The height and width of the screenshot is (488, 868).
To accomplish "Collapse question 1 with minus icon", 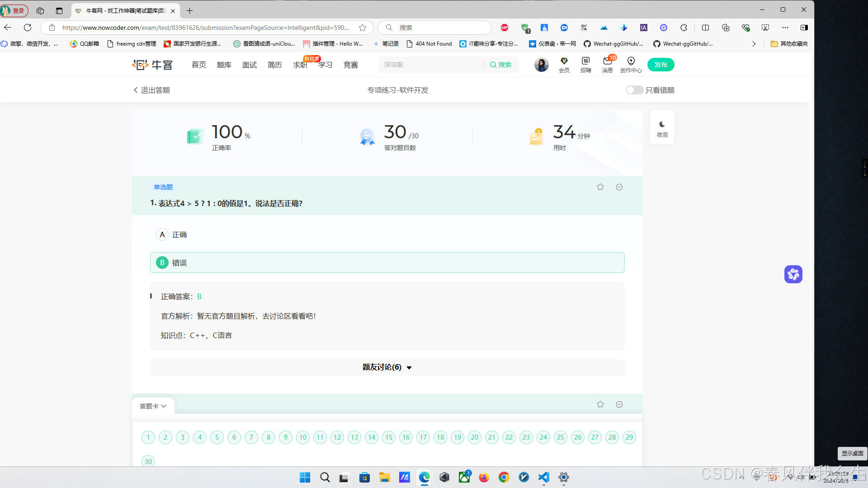I will [619, 187].
